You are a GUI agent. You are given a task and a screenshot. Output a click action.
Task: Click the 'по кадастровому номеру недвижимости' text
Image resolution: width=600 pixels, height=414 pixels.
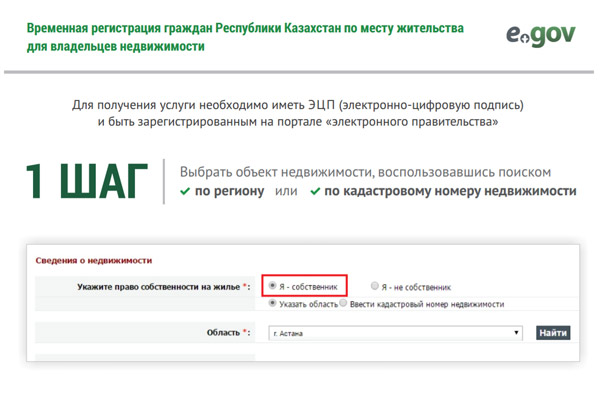[x=450, y=191]
